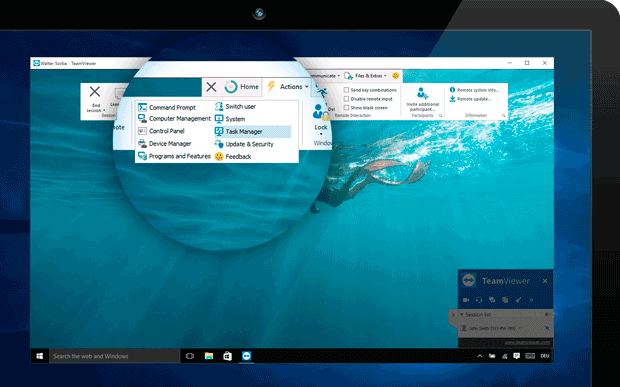Collapse the Session list section
The height and width of the screenshot is (387, 620).
pyautogui.click(x=461, y=315)
